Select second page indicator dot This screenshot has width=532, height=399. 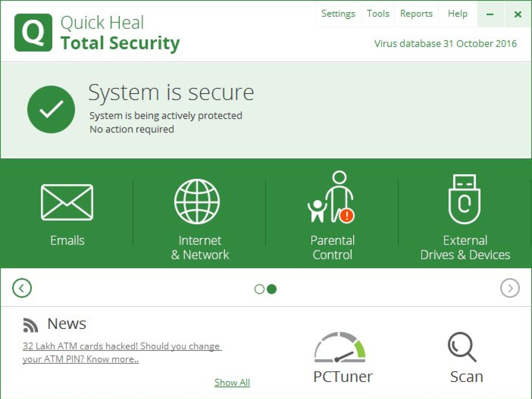point(272,289)
